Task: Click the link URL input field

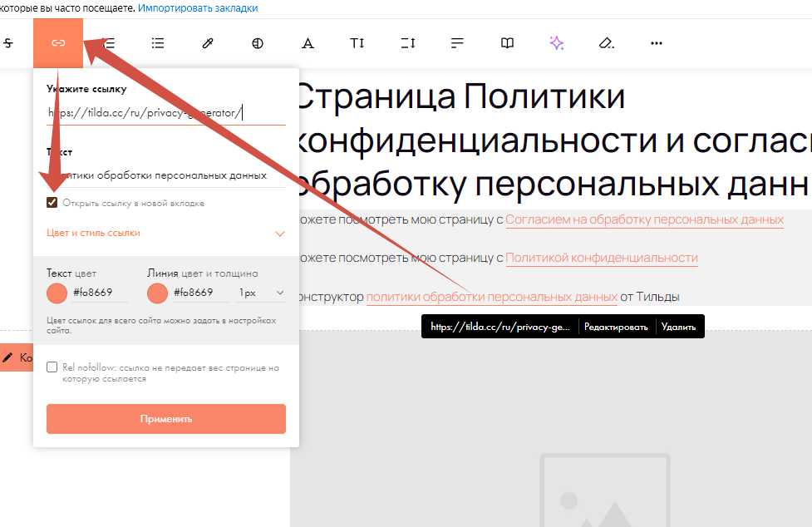Action: click(x=165, y=113)
